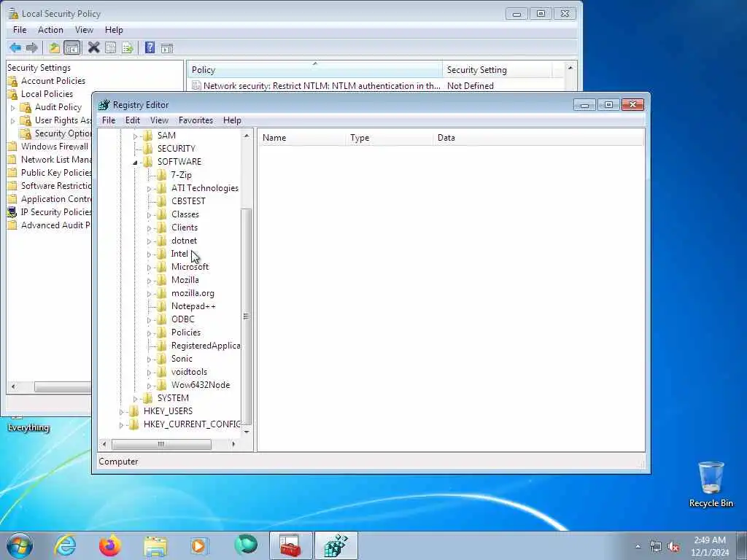Click the Security Setting column header
The height and width of the screenshot is (560, 747).
coord(498,69)
